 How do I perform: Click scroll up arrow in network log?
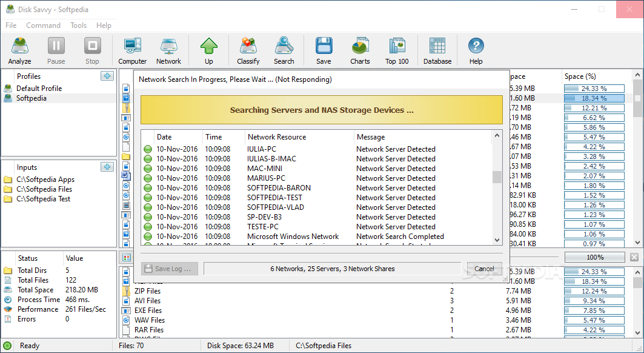point(497,135)
